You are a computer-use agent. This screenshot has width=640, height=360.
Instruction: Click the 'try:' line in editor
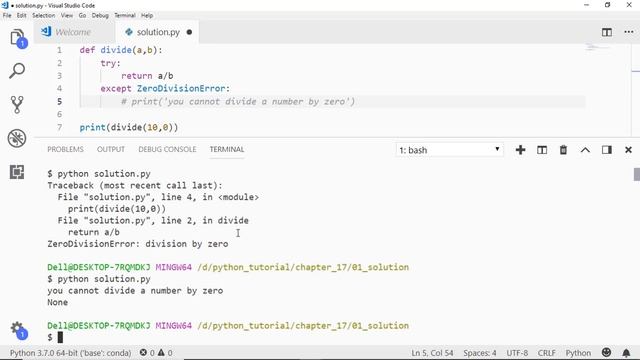click(x=111, y=63)
